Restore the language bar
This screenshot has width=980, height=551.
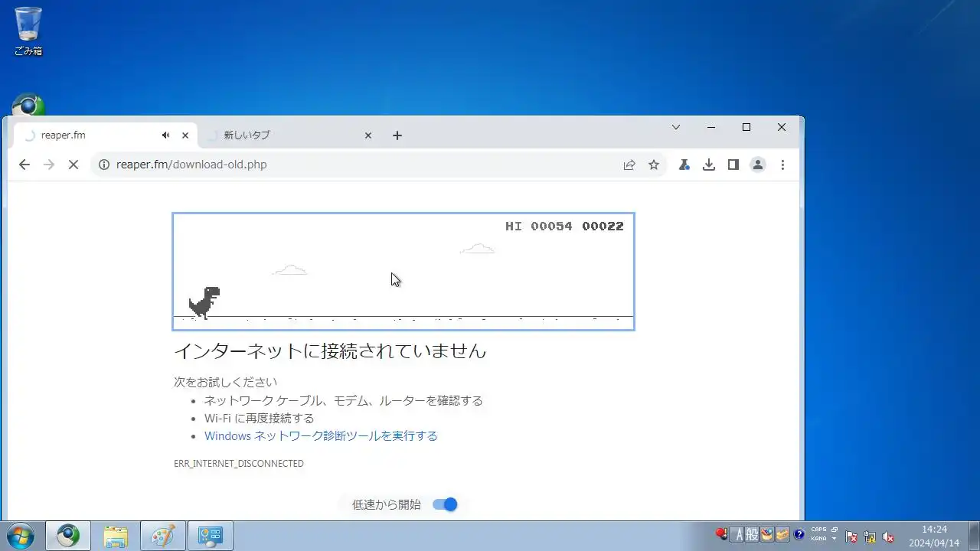click(835, 530)
